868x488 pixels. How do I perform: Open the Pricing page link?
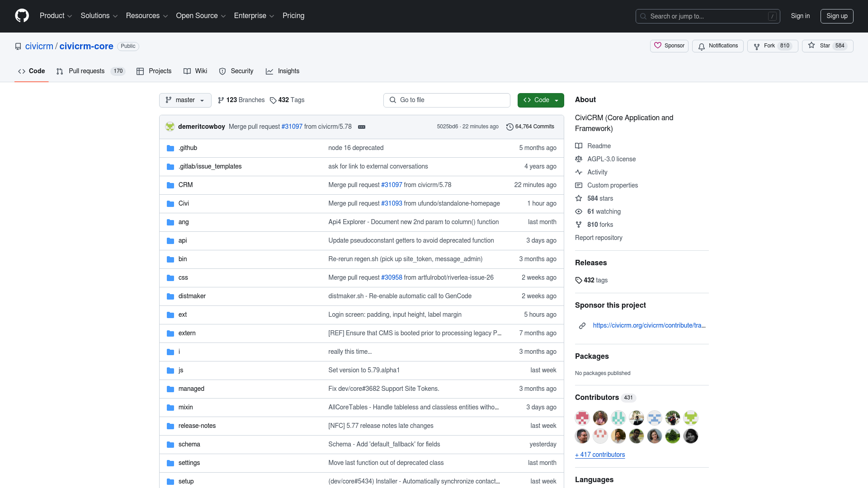click(x=293, y=16)
